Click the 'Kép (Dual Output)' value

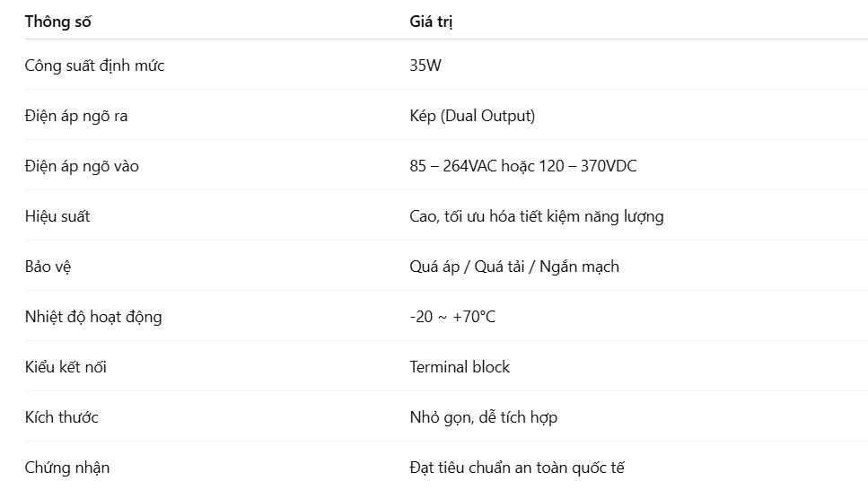coord(472,116)
